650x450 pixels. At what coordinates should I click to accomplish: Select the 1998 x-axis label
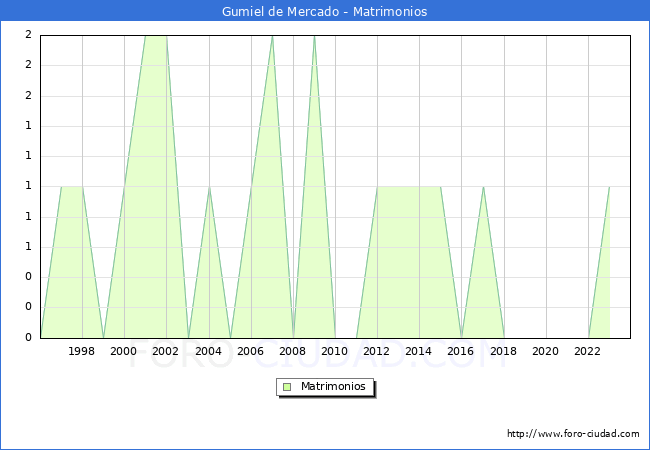click(81, 351)
